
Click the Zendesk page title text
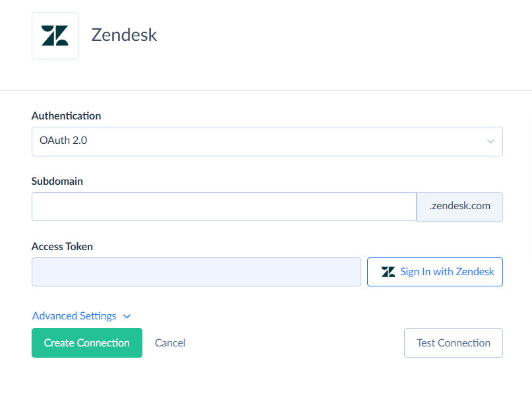tap(124, 35)
